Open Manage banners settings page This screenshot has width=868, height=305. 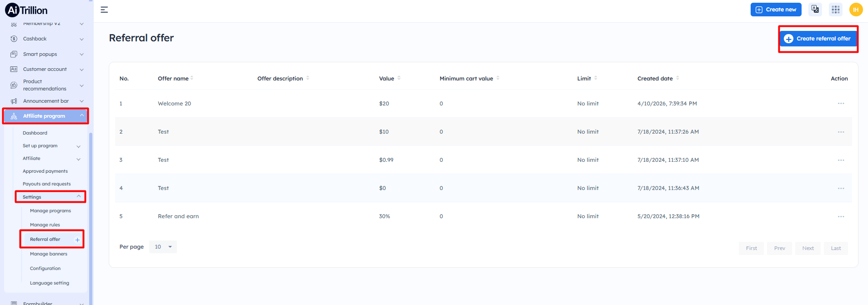(x=49, y=254)
